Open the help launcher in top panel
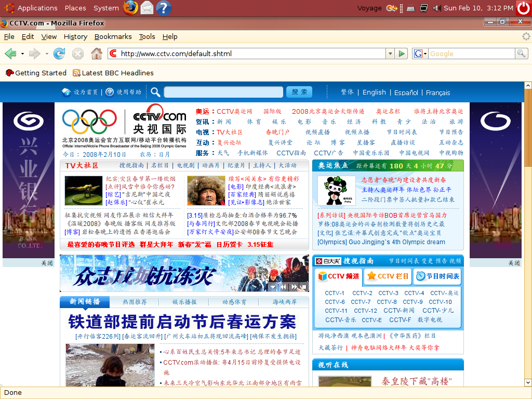This screenshot has width=532, height=399. point(164,8)
